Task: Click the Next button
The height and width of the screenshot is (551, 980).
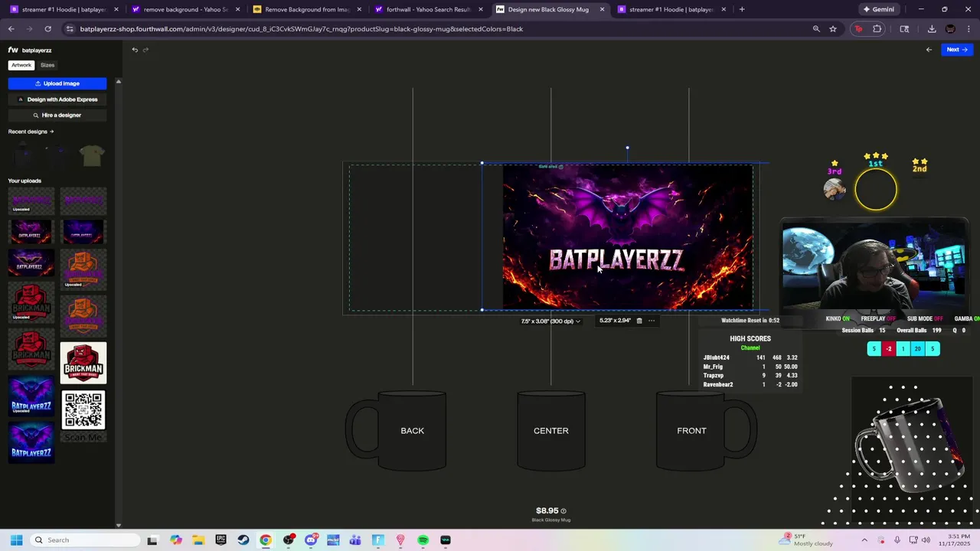Action: point(956,50)
